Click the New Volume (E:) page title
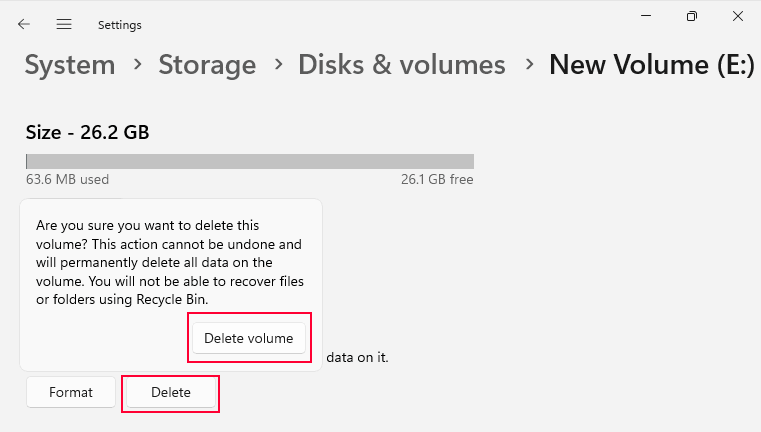Screen dimensions: 761x432 (x=652, y=65)
